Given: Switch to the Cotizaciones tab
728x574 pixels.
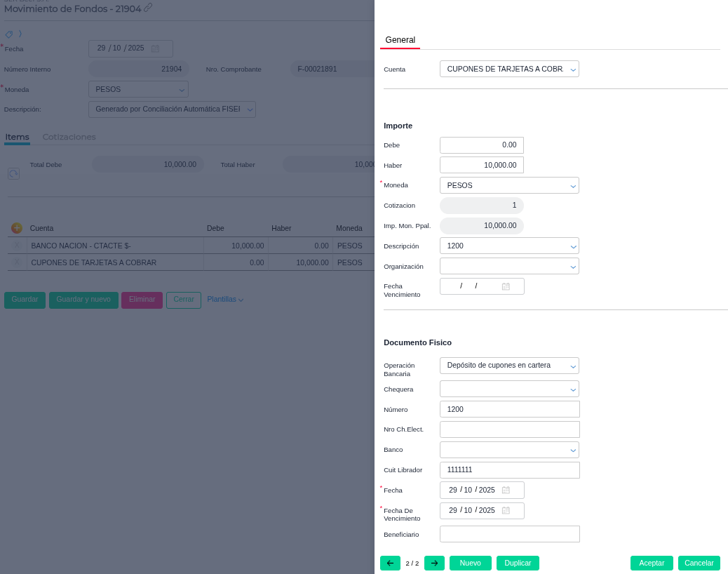Looking at the screenshot, I should click(x=69, y=137).
